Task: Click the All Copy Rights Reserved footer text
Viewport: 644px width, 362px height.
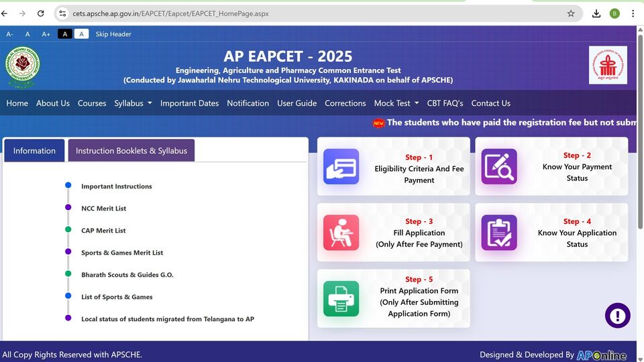Action: pos(72,355)
